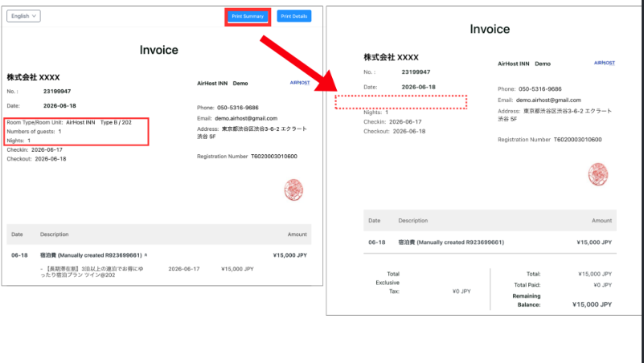Viewport: 644px width, 363px height.
Task: Click the Date column header in the print summary table
Action: (x=374, y=221)
